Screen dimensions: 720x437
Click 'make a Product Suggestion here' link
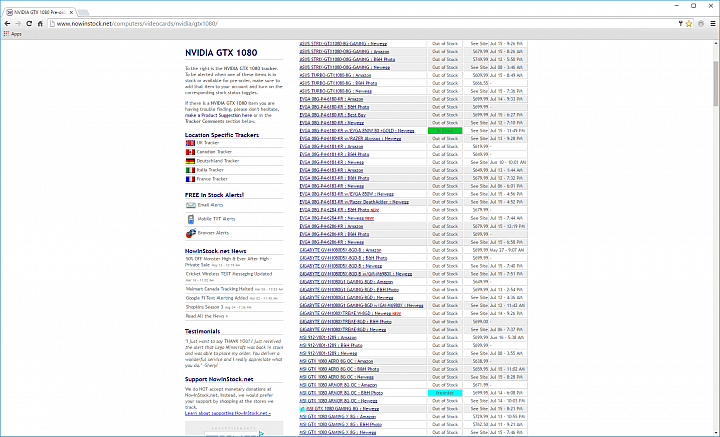coord(219,116)
